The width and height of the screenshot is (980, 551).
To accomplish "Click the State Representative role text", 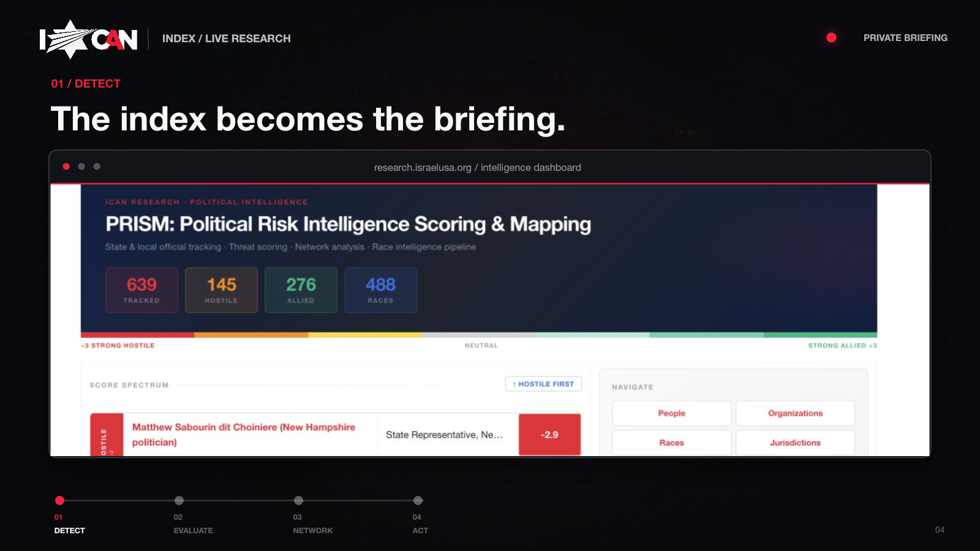I will [x=444, y=435].
